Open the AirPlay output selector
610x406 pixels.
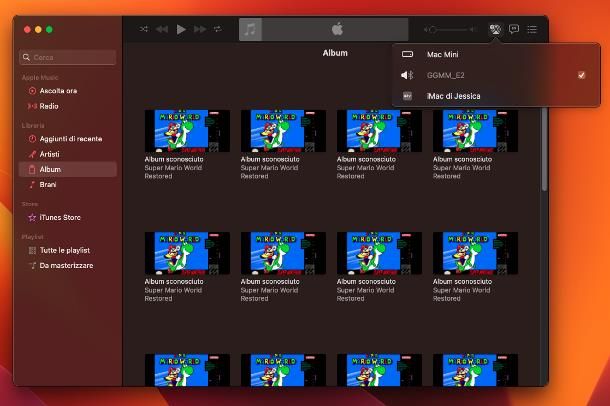[495, 29]
